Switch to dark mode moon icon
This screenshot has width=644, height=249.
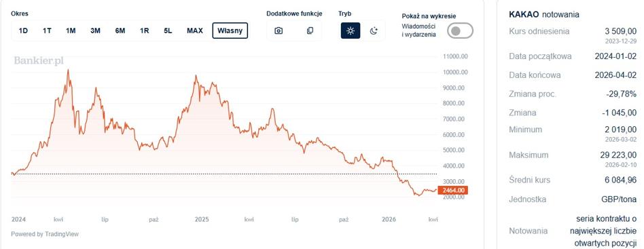(x=374, y=31)
